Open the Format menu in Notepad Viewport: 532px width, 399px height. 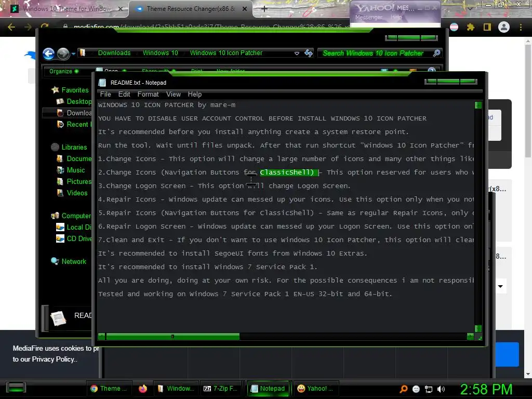(148, 95)
